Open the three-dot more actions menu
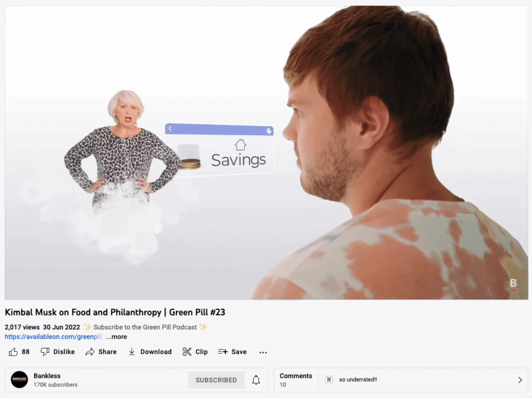The image size is (532, 398). tap(263, 353)
